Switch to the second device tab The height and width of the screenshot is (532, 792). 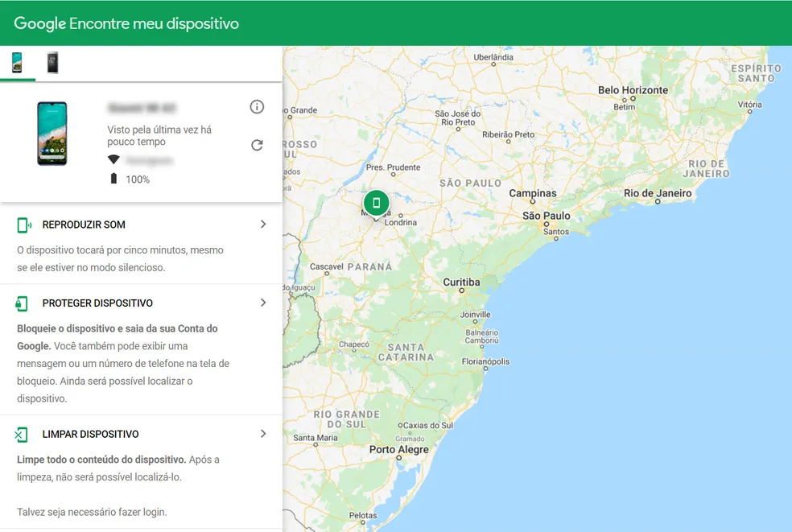click(52, 63)
